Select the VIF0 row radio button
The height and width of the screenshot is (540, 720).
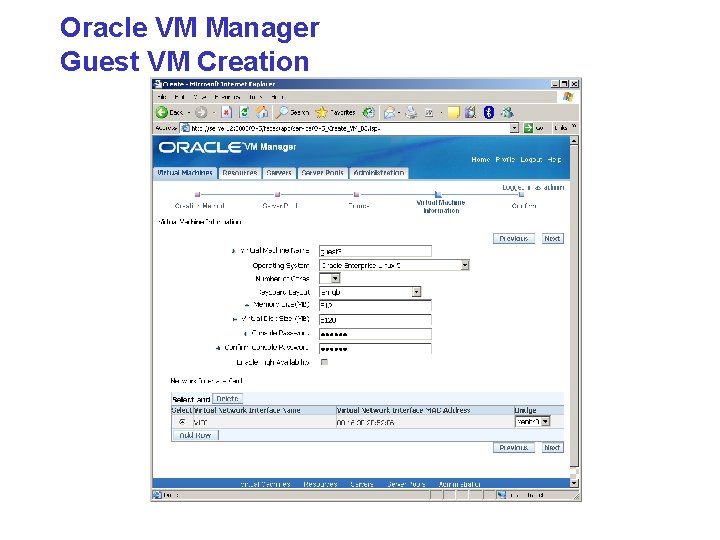click(x=182, y=422)
